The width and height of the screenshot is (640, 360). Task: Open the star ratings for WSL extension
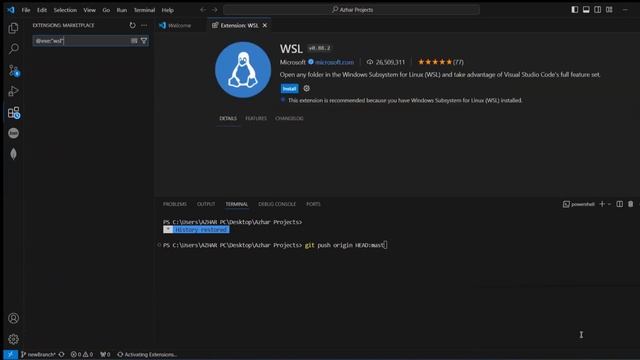440,62
